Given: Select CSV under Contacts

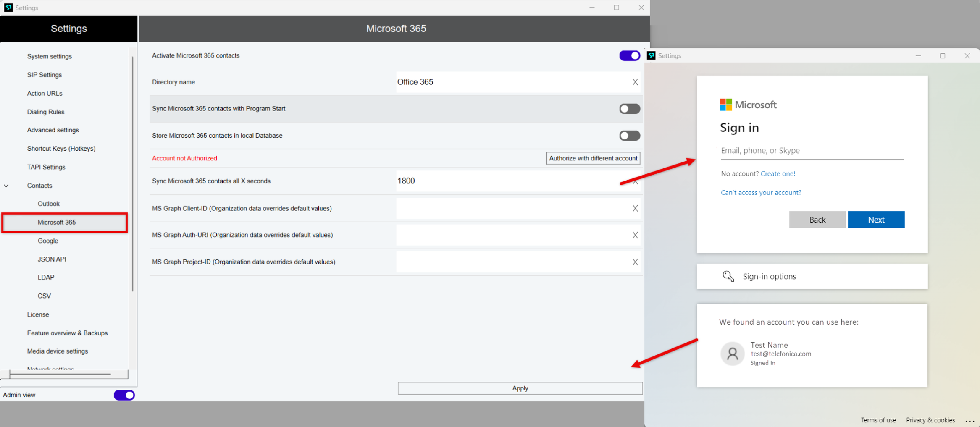Looking at the screenshot, I should tap(44, 296).
